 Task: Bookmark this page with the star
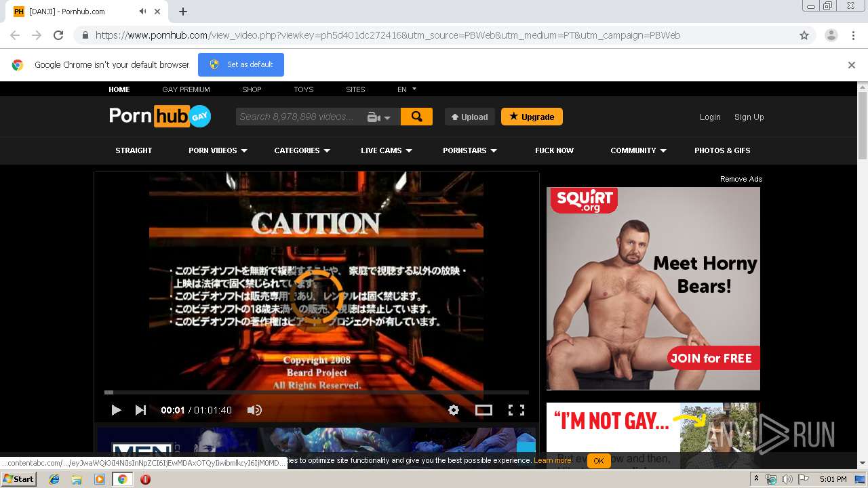(804, 35)
